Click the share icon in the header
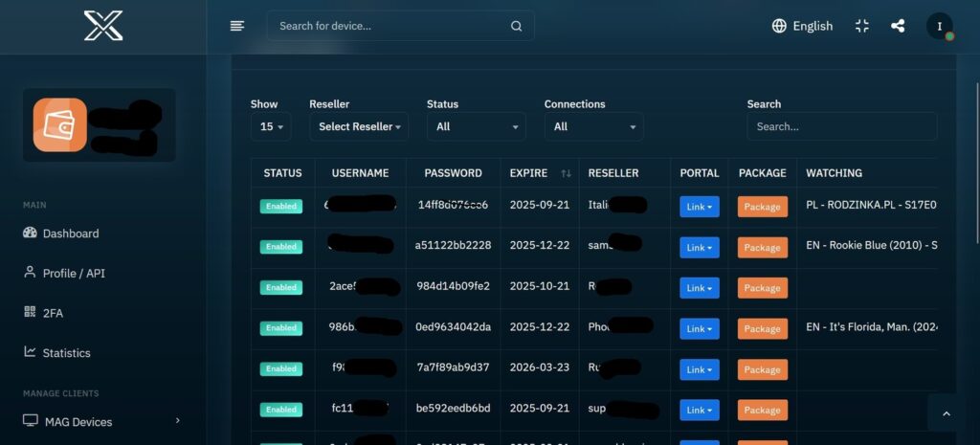Viewport: 980px width, 445px height. [898, 26]
